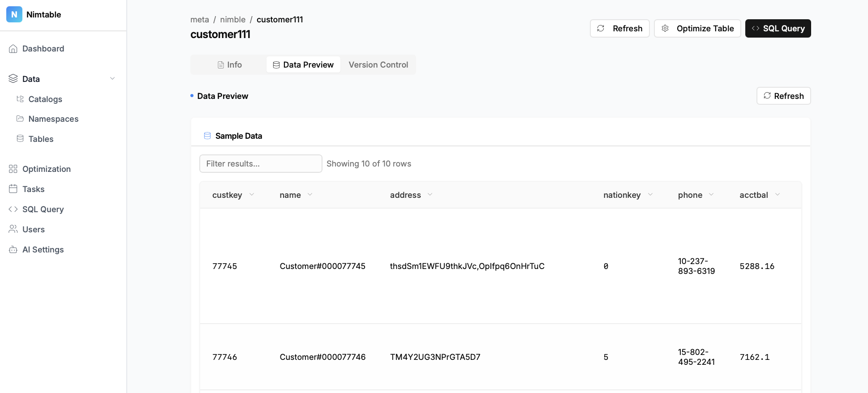
Task: Click the Optimize Table button
Action: pos(697,29)
